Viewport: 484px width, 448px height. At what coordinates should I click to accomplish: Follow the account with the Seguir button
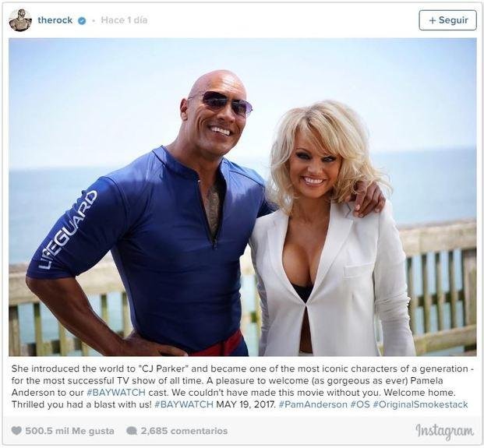447,20
